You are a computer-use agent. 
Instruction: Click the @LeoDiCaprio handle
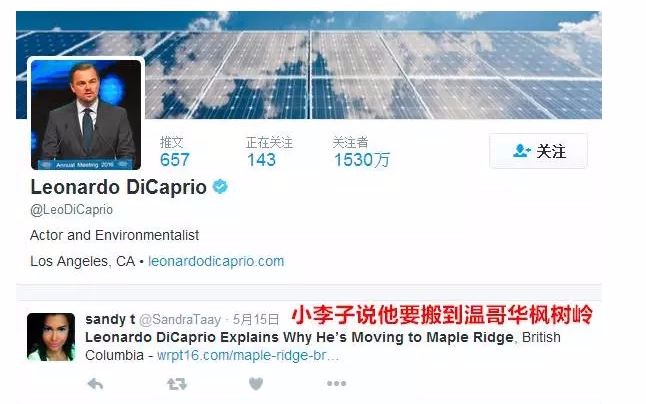click(71, 210)
